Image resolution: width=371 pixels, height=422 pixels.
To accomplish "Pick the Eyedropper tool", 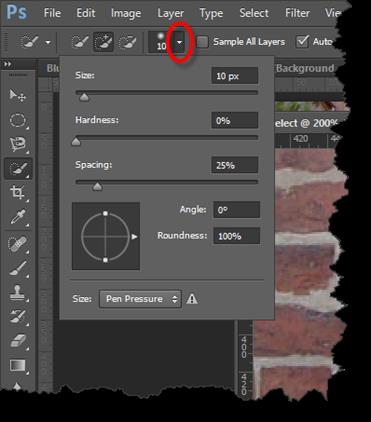I will point(18,217).
